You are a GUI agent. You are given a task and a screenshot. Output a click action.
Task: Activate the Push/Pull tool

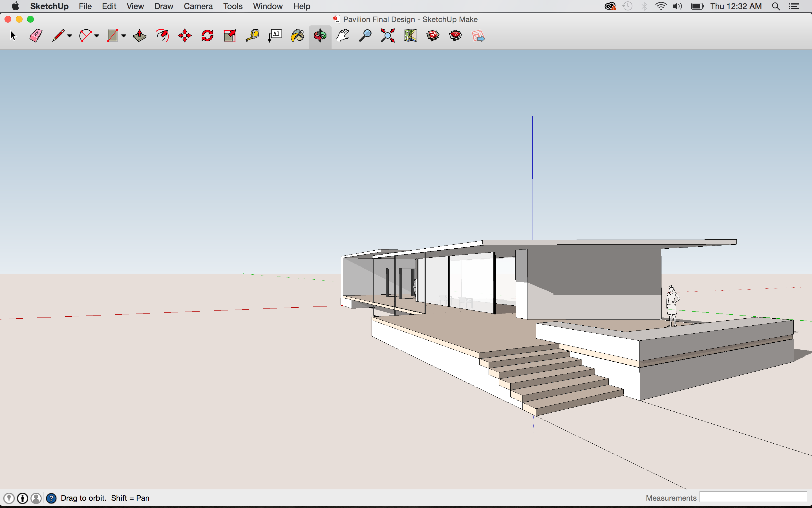(x=140, y=35)
